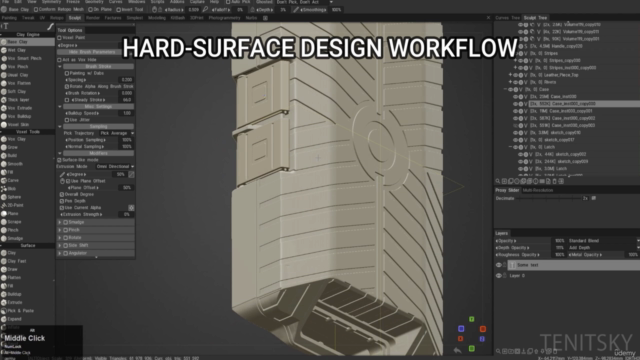Hide the Some text layer
Screen dimensions: 640x360
point(498,265)
